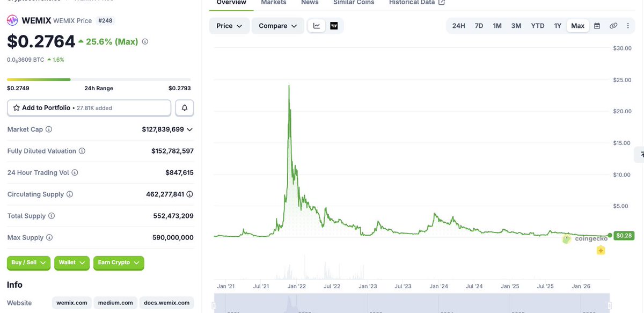Open the Compare dropdown
This screenshot has width=644, height=313.
click(278, 26)
